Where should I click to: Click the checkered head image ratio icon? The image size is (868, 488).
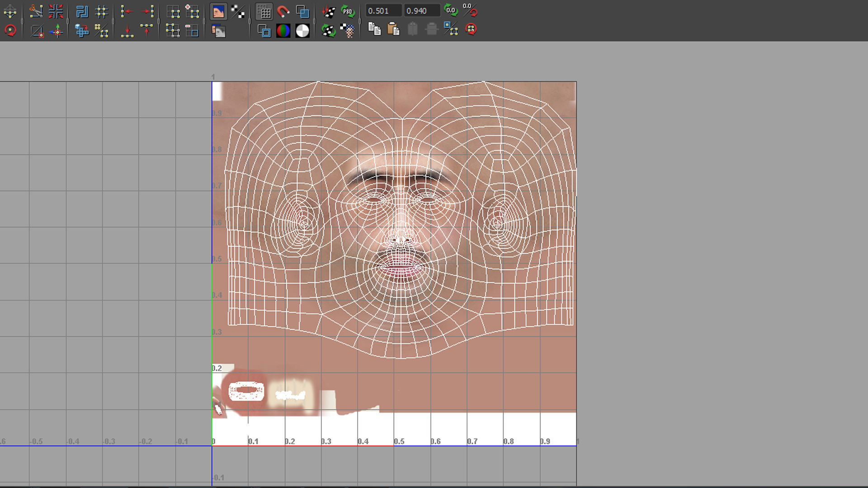[x=348, y=31]
